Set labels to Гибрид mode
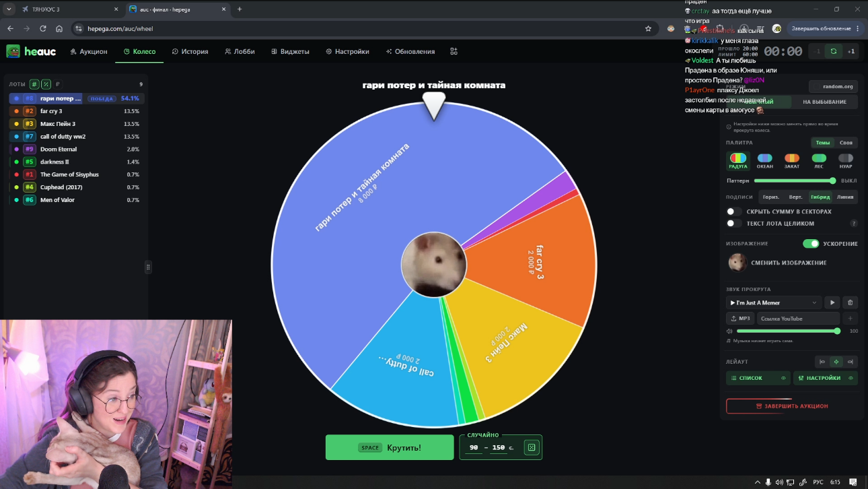This screenshot has height=489, width=868. click(x=820, y=197)
